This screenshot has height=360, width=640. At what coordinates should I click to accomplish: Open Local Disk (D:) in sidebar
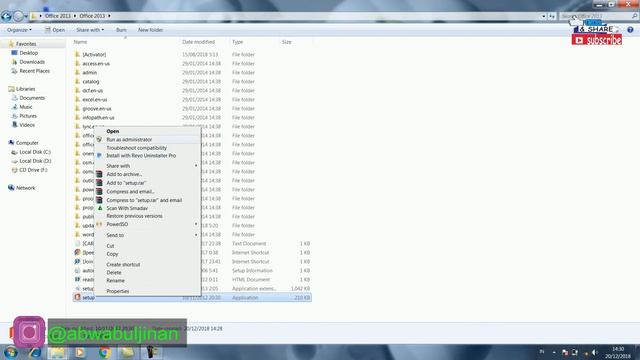pos(35,161)
